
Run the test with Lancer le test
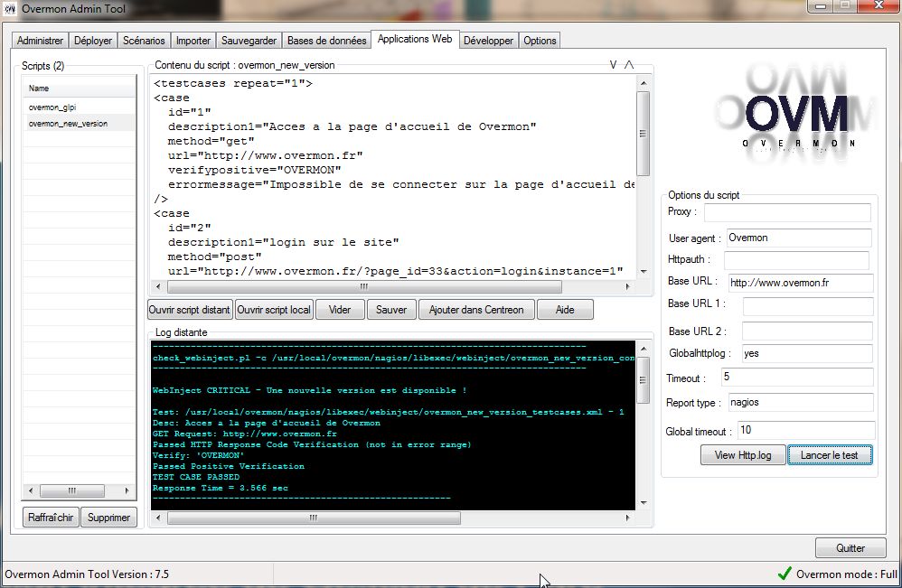[x=830, y=455]
